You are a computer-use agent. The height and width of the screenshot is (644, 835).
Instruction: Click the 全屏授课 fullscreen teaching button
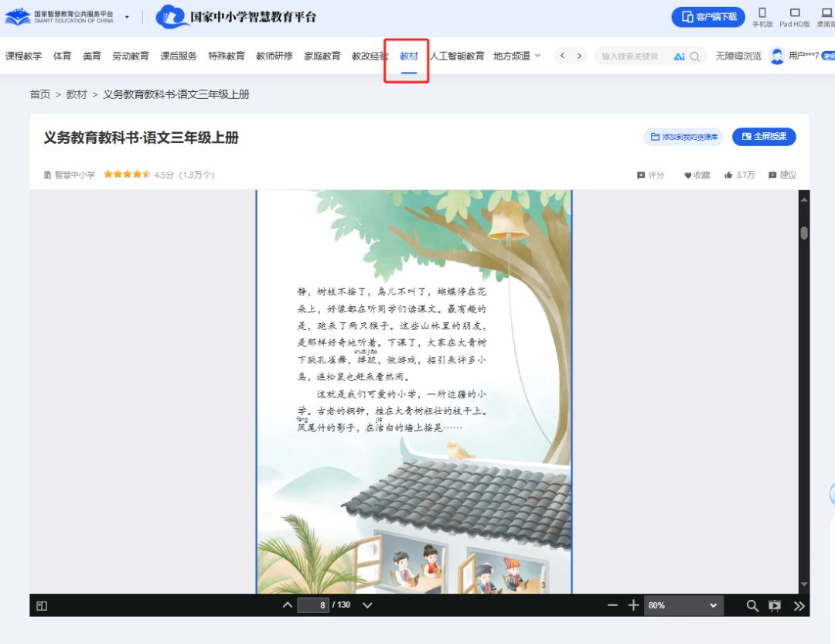(764, 137)
